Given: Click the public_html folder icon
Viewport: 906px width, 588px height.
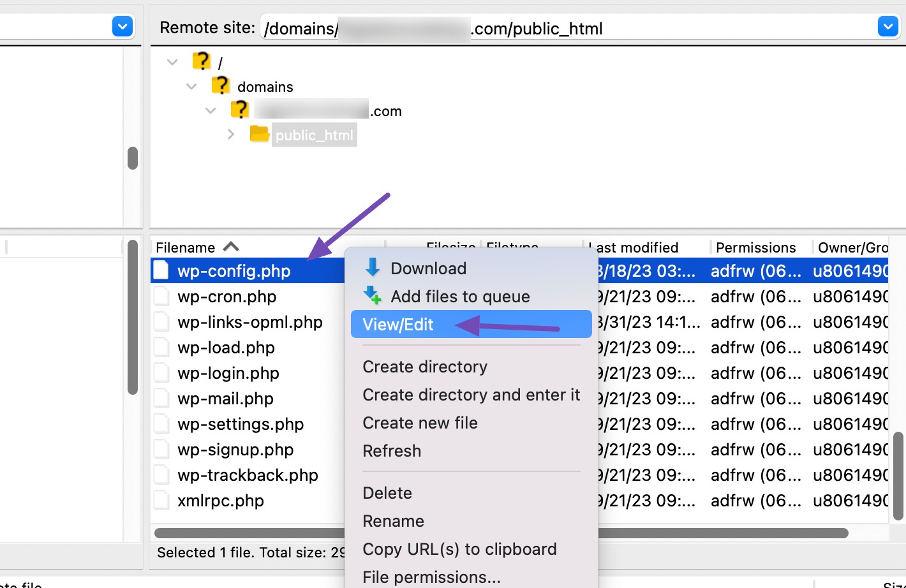Looking at the screenshot, I should coord(259,134).
